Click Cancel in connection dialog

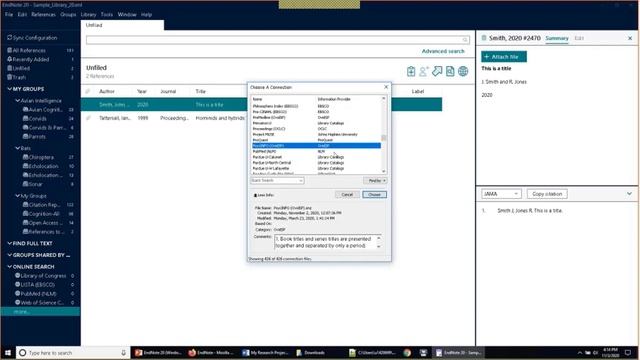coord(347,195)
